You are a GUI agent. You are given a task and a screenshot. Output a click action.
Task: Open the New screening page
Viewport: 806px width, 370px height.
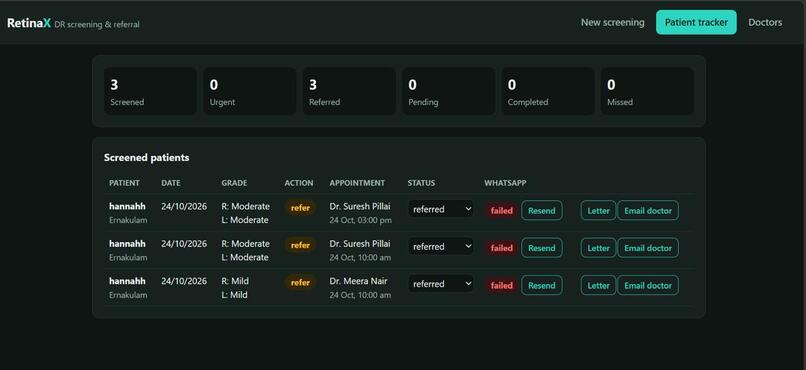[x=612, y=23]
